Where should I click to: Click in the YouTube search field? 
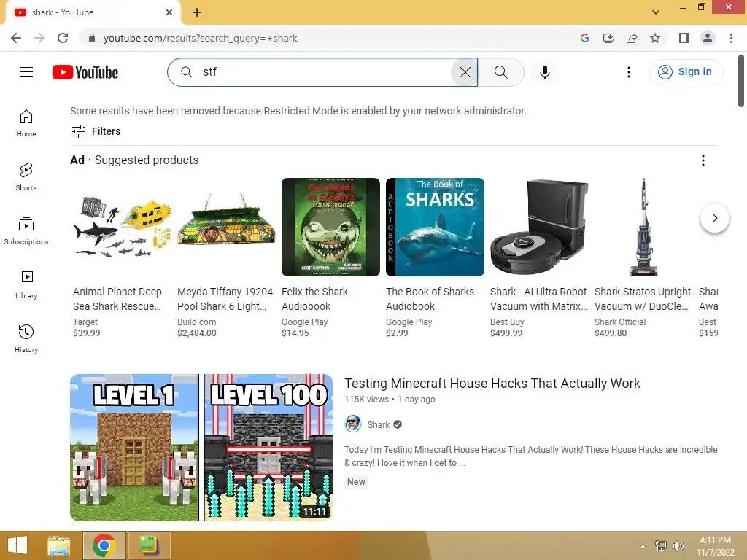324,72
